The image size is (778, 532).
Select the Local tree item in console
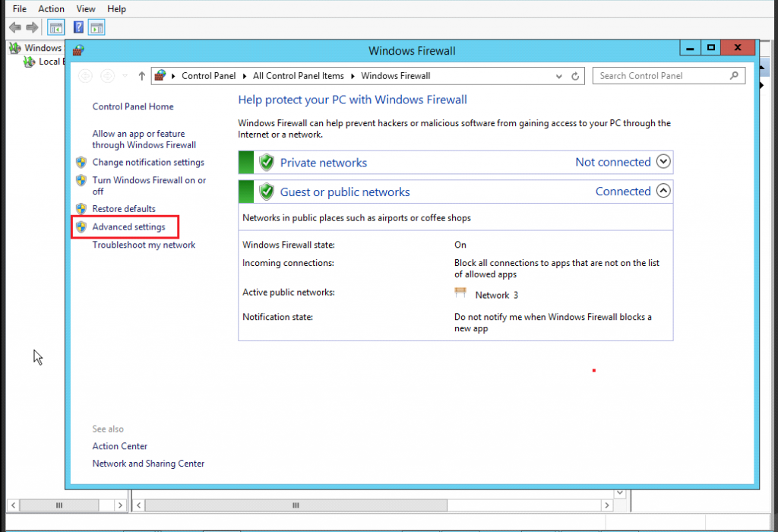pos(45,62)
